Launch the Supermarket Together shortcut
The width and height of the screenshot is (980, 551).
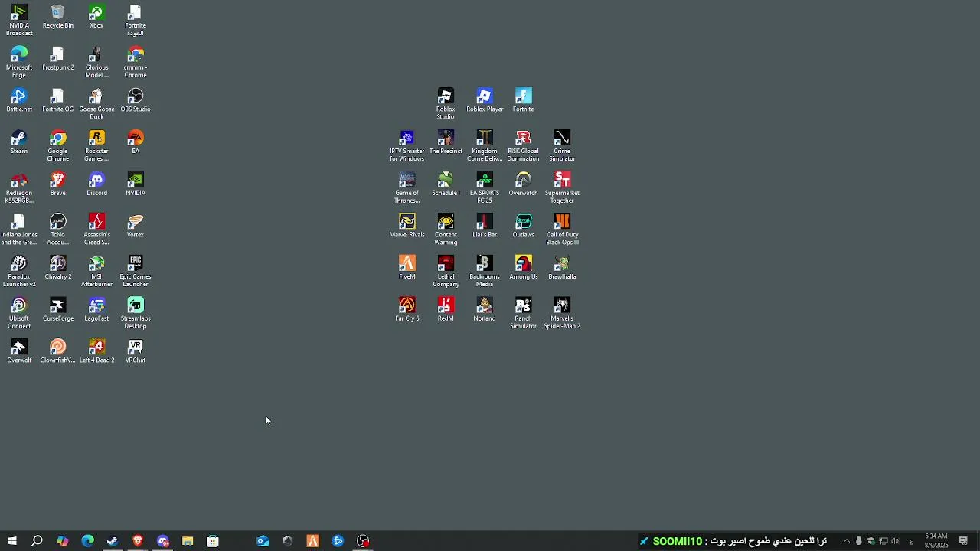tap(562, 188)
